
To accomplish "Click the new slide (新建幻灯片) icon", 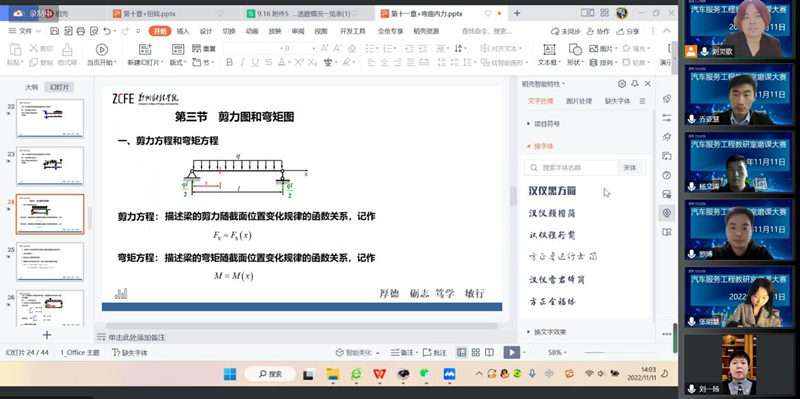I will pos(145,49).
